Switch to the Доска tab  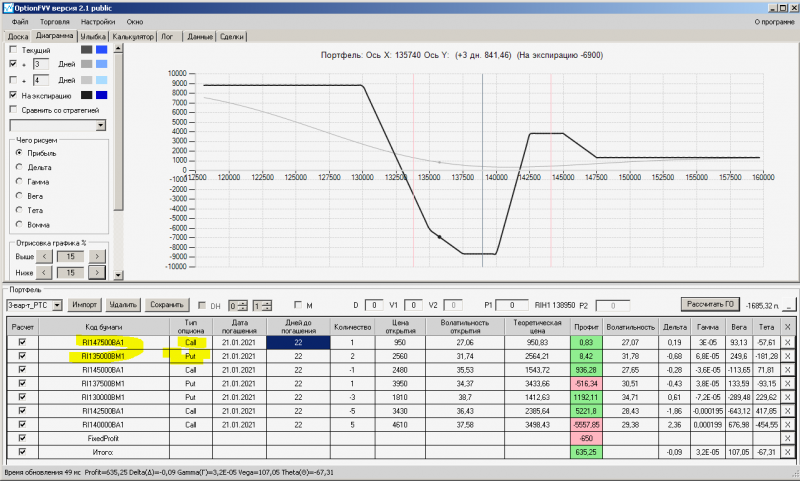click(18, 37)
